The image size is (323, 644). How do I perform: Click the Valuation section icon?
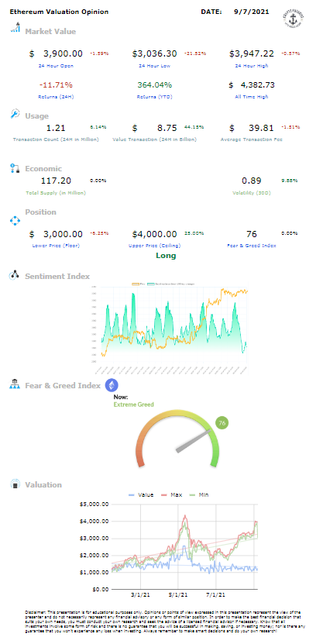tap(15, 484)
